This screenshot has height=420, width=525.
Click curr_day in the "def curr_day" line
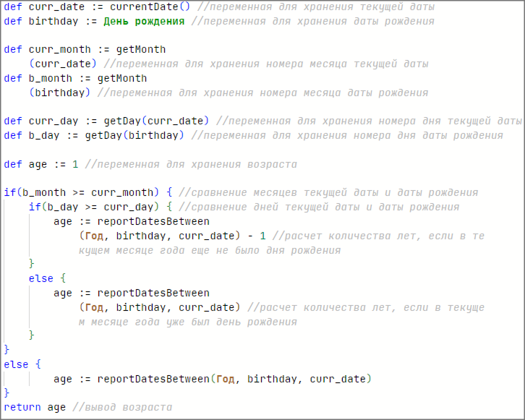coord(53,121)
